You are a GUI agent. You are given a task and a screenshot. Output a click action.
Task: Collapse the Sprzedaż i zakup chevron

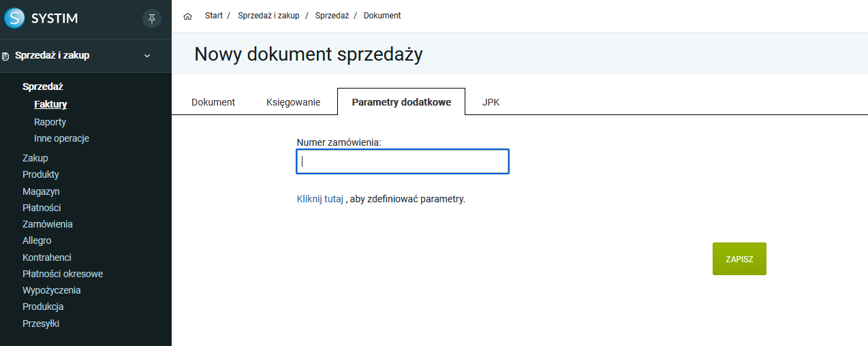click(x=147, y=56)
